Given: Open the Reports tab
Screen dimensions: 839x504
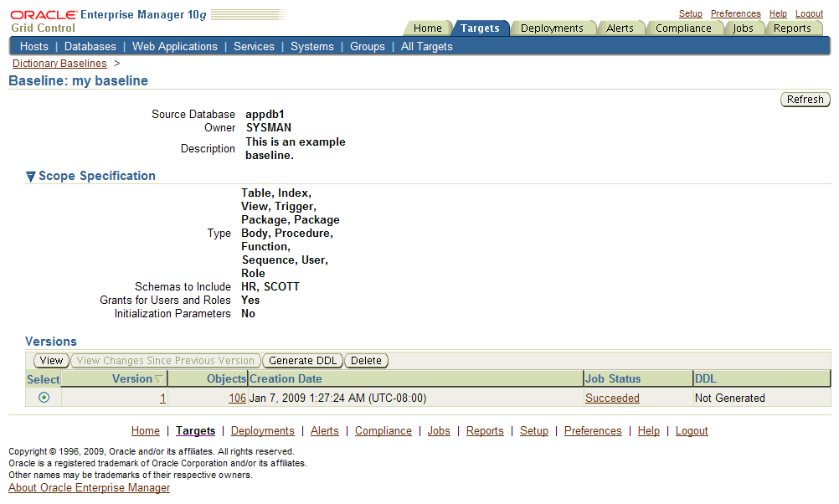Looking at the screenshot, I should [792, 28].
